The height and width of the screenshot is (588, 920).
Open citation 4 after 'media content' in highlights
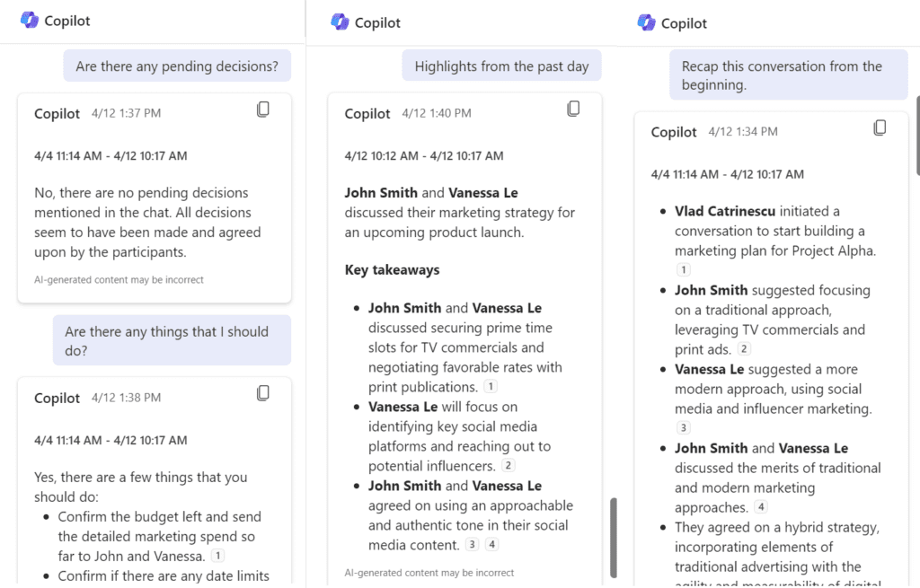pos(491,545)
